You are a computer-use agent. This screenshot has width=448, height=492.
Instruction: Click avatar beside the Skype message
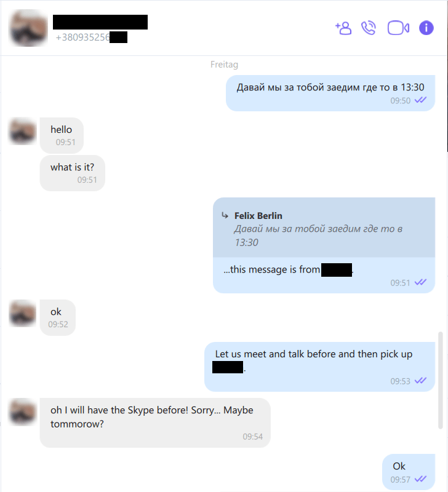(22, 411)
